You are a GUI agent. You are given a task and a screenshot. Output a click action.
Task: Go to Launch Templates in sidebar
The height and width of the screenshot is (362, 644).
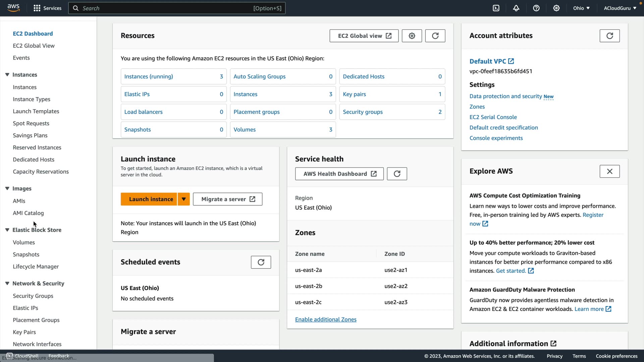pos(36,111)
